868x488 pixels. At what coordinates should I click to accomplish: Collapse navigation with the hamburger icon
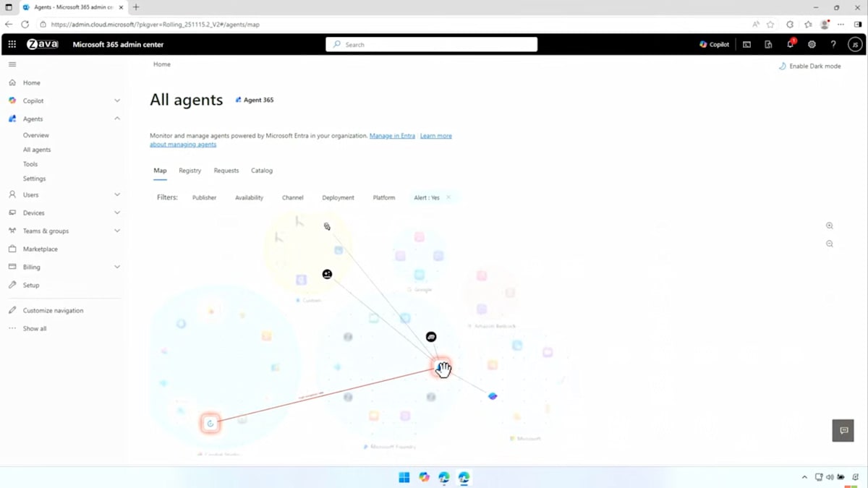(12, 64)
